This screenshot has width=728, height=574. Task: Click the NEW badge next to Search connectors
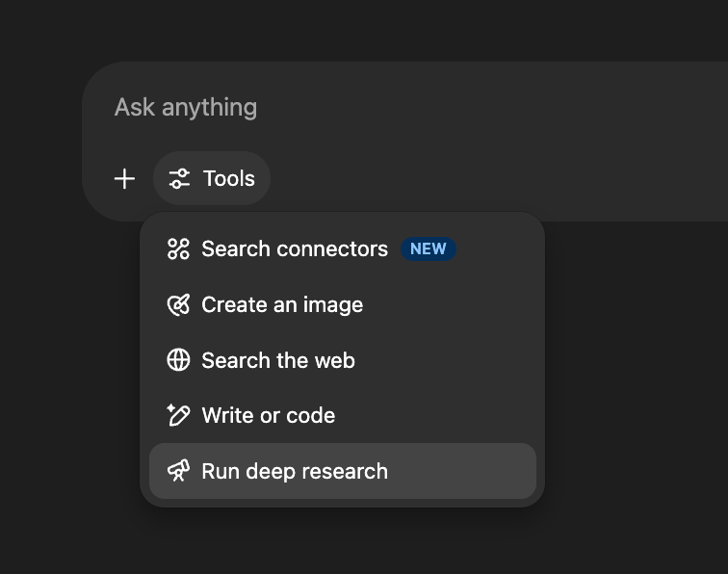[428, 249]
